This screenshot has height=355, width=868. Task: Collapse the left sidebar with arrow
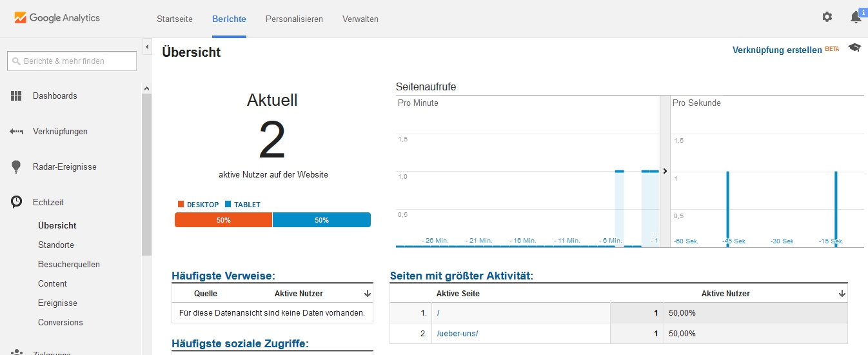point(147,47)
